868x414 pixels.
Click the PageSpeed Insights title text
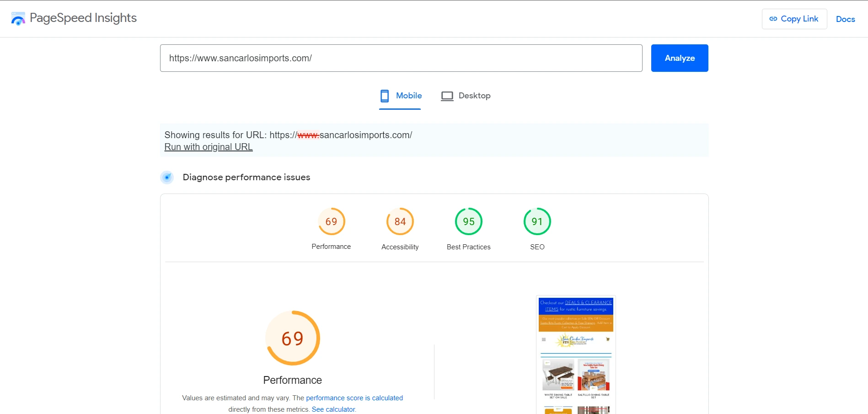[83, 18]
